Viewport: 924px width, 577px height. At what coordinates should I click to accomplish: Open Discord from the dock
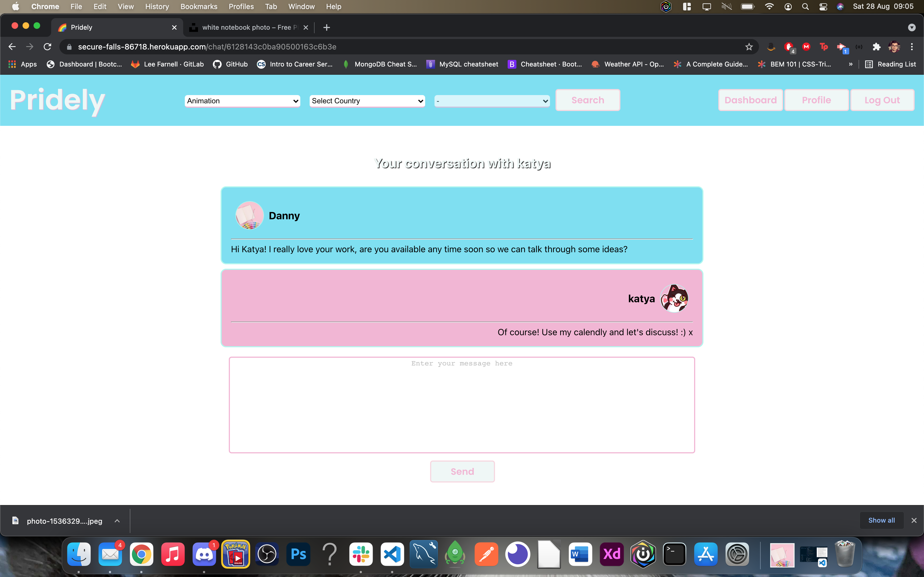point(204,554)
